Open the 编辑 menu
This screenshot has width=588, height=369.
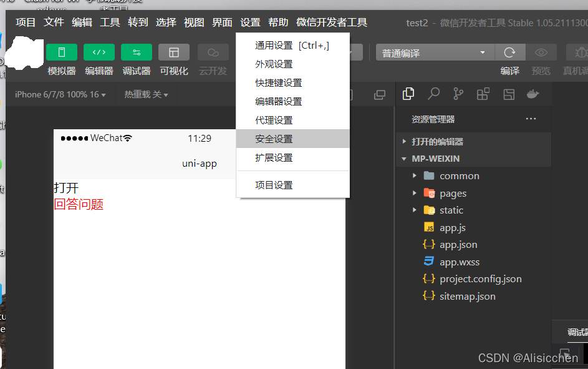82,22
